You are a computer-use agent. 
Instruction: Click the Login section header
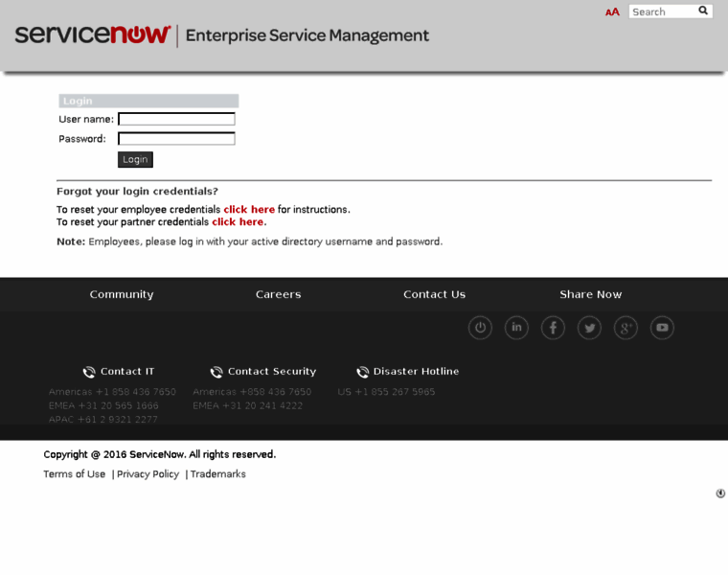(148, 101)
